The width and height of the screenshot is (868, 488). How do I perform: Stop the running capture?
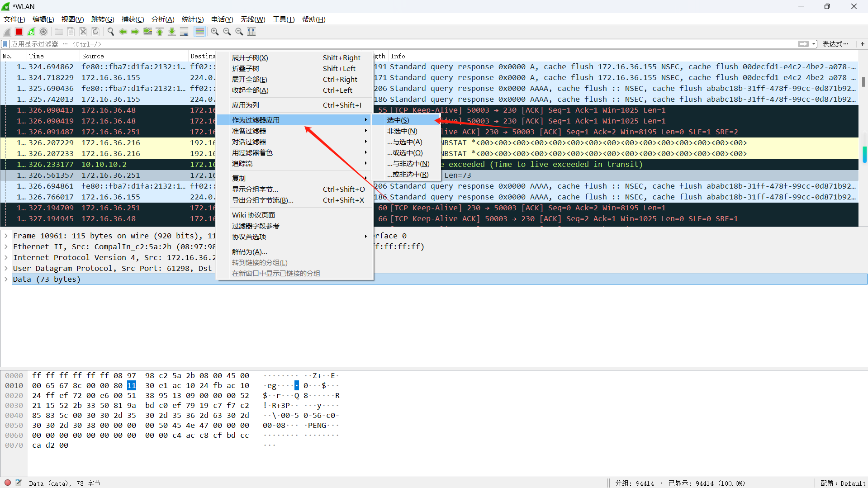[19, 32]
